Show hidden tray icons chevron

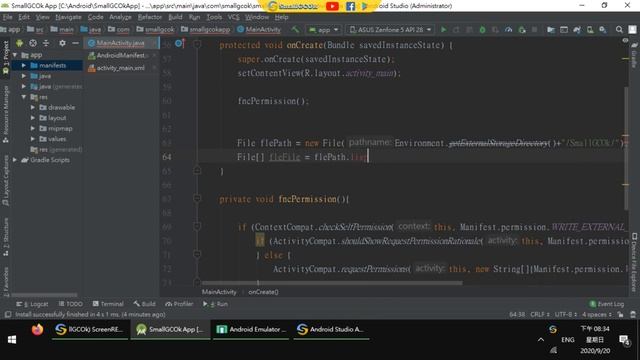coord(541,340)
